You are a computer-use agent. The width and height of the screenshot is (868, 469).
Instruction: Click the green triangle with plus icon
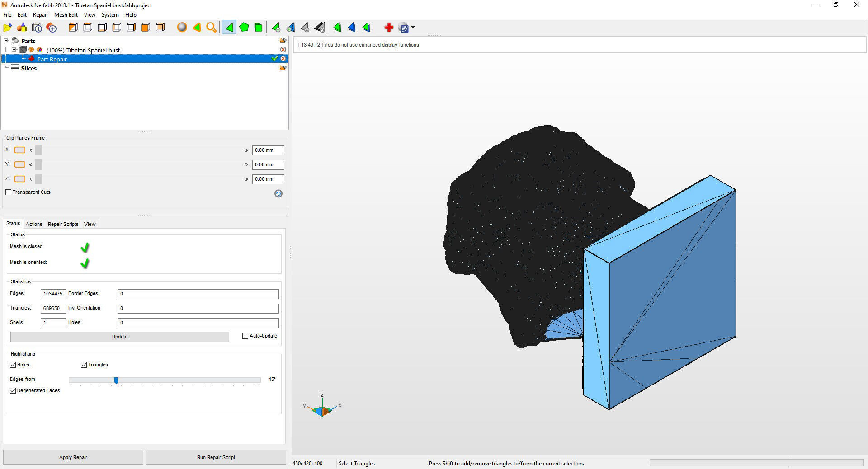pos(276,28)
